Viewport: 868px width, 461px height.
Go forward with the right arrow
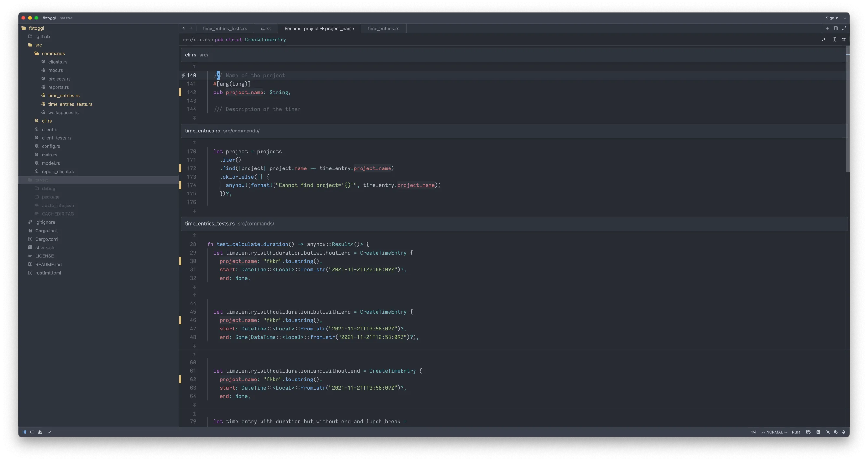pyautogui.click(x=191, y=28)
